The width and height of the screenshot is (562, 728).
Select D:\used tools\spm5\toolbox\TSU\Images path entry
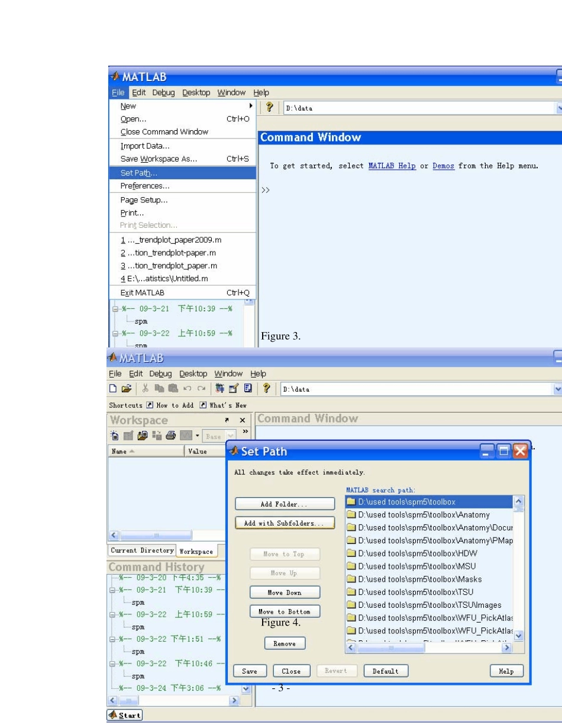coord(429,605)
